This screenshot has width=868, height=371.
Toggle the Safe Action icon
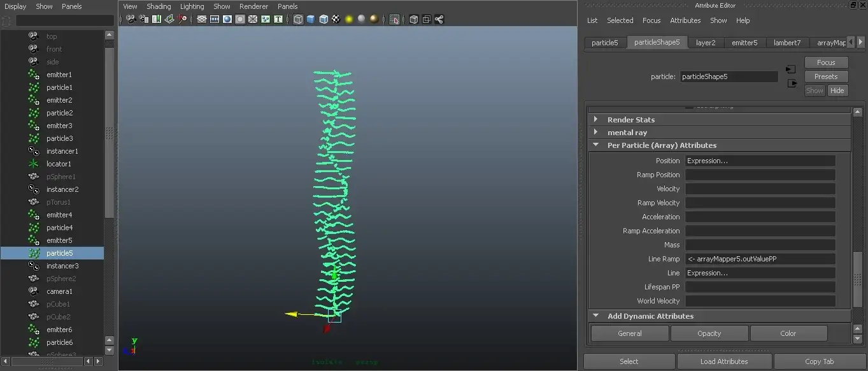pyautogui.click(x=266, y=19)
